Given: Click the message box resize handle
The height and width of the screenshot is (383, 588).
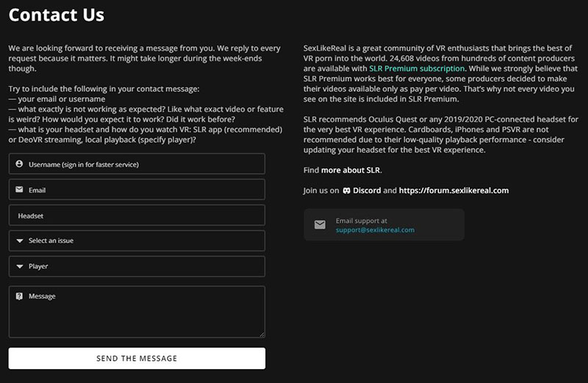Looking at the screenshot, I should (262, 334).
